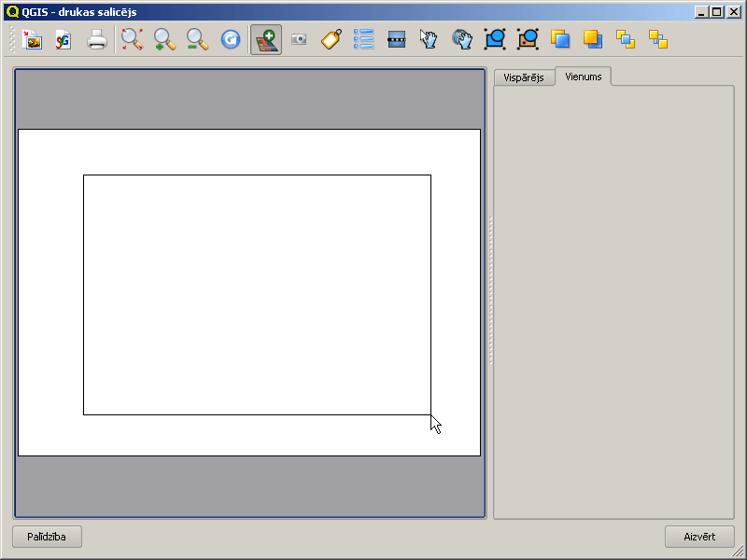747x560 pixels.
Task: Click the QGIS logo in the title bar
Action: 13,12
